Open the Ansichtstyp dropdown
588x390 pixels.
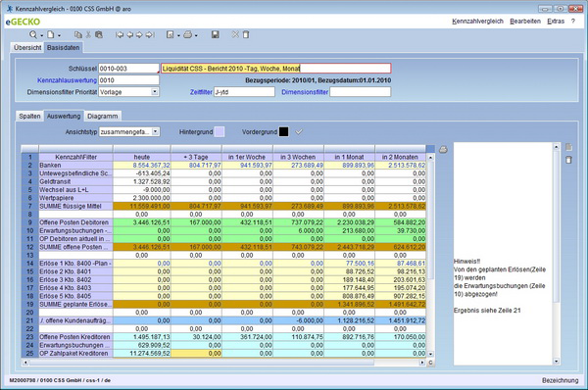(x=156, y=131)
